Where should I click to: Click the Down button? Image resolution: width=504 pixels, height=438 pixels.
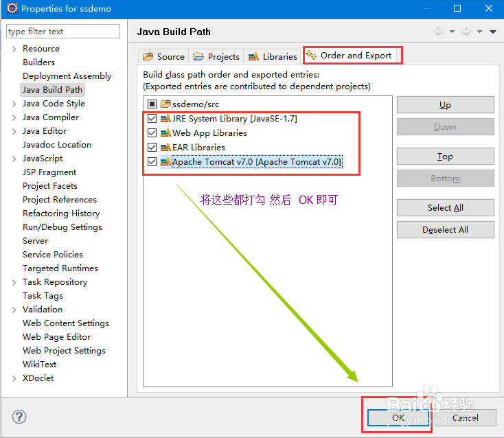[x=445, y=126]
